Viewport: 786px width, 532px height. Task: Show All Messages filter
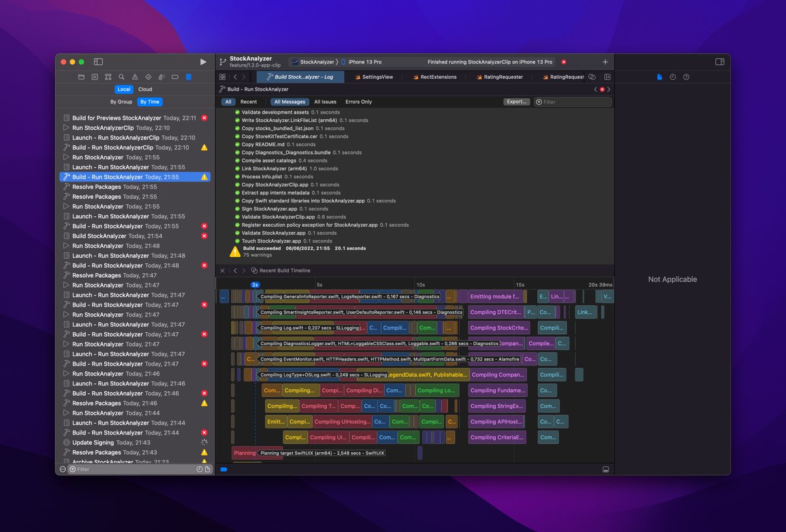[290, 102]
